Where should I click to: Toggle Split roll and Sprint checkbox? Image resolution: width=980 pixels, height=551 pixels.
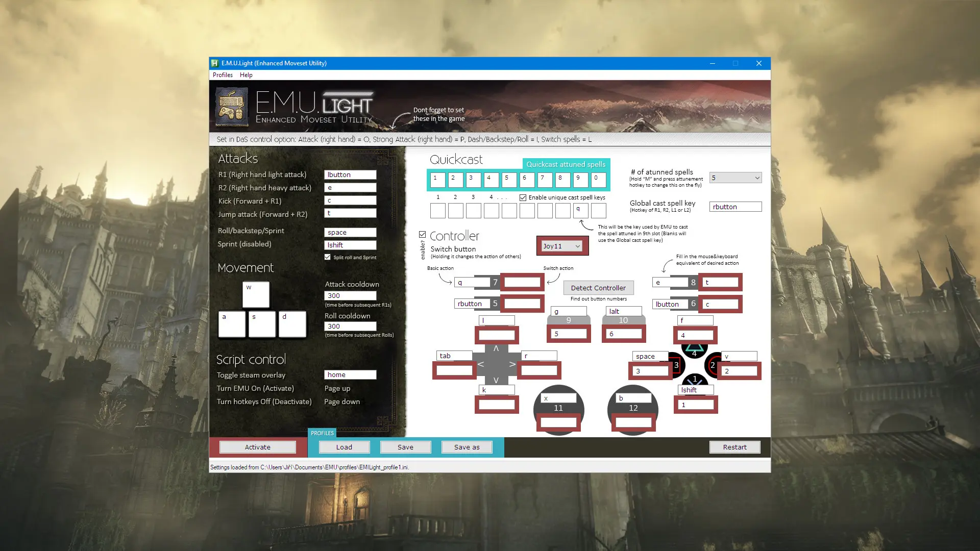[327, 257]
